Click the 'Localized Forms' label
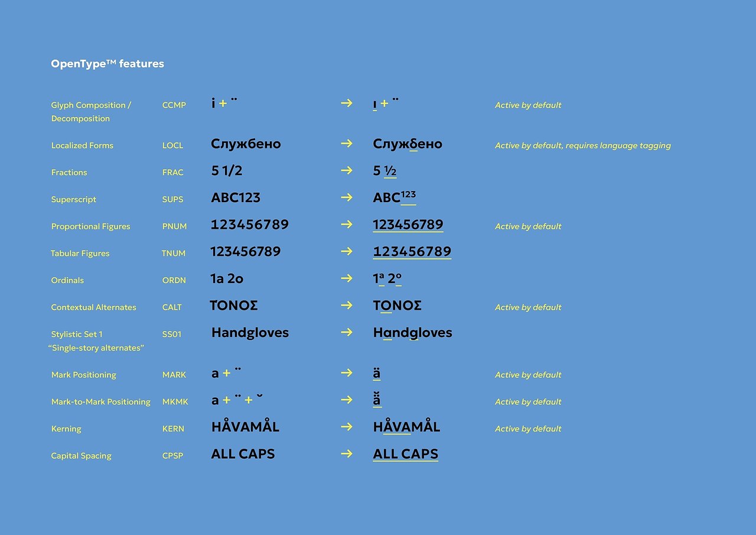The width and height of the screenshot is (756, 535). (x=82, y=145)
